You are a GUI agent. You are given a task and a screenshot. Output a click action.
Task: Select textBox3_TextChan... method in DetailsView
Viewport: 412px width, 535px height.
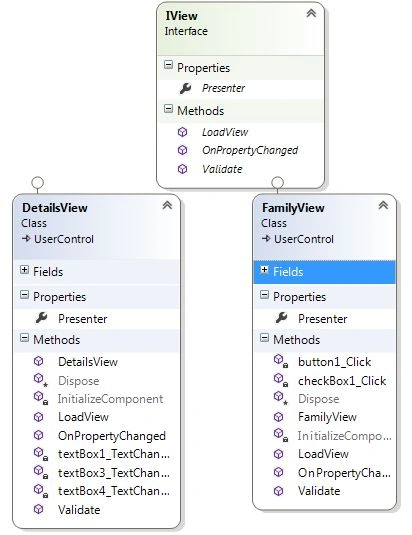114,473
